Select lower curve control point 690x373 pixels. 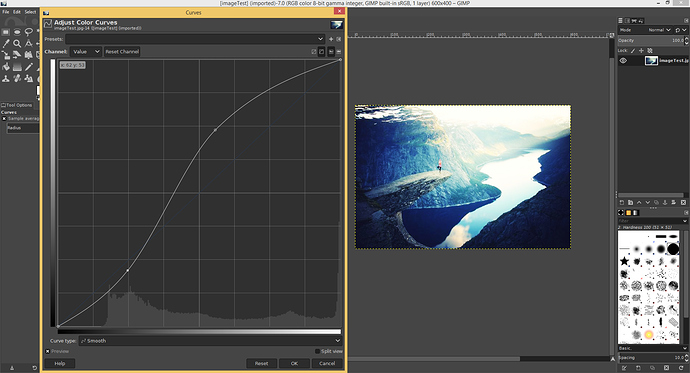click(x=128, y=270)
